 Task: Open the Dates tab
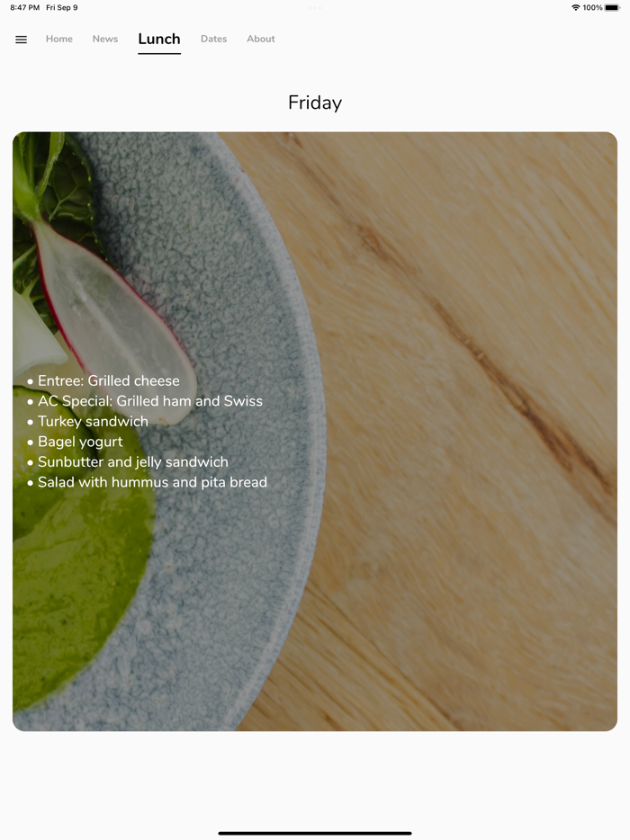tap(213, 39)
